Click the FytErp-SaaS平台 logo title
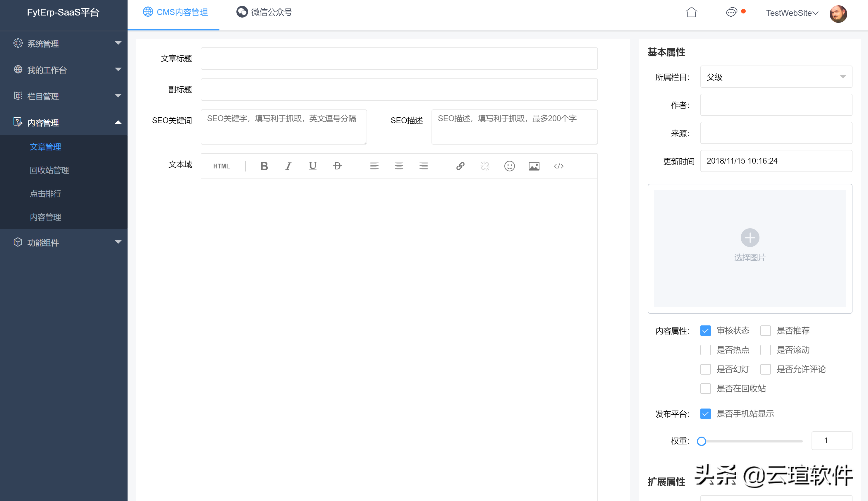Viewport: 868px width, 501px height. tap(63, 12)
